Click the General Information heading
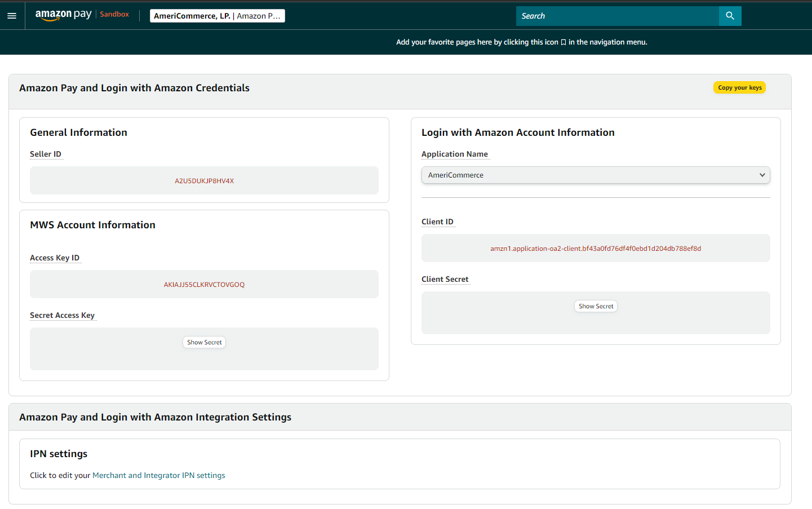This screenshot has width=812, height=509. coord(78,132)
